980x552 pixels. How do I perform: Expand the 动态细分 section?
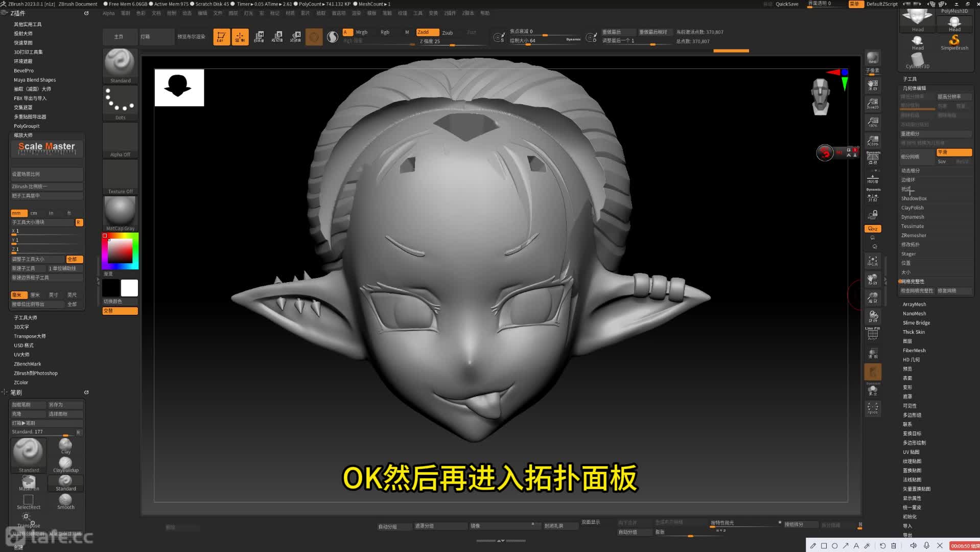(x=910, y=171)
